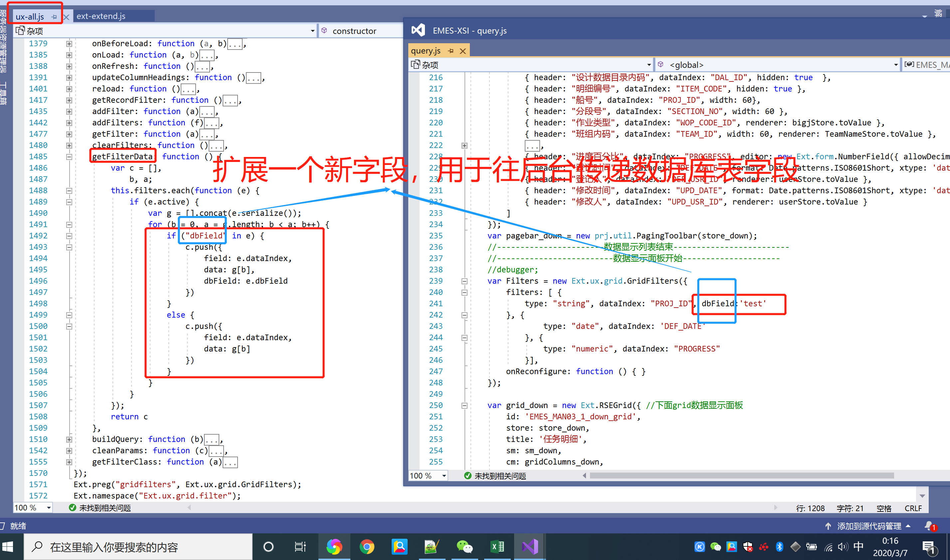This screenshot has width=950, height=560.
Task: Click the 字符: 21 column indicator
Action: tap(850, 508)
